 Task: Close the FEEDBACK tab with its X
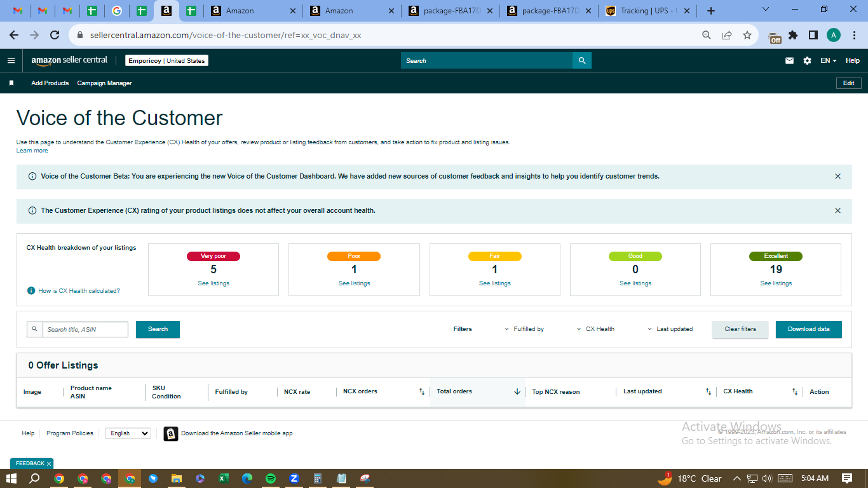tap(49, 464)
